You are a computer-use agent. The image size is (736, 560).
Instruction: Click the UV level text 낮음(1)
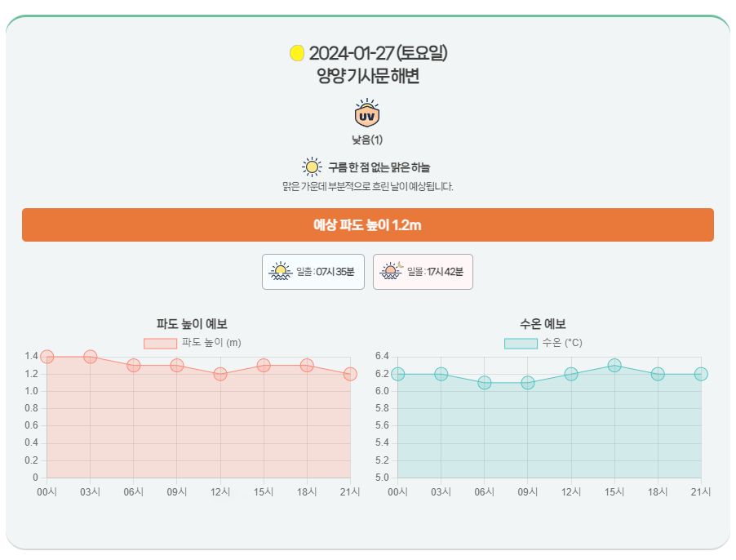367,140
